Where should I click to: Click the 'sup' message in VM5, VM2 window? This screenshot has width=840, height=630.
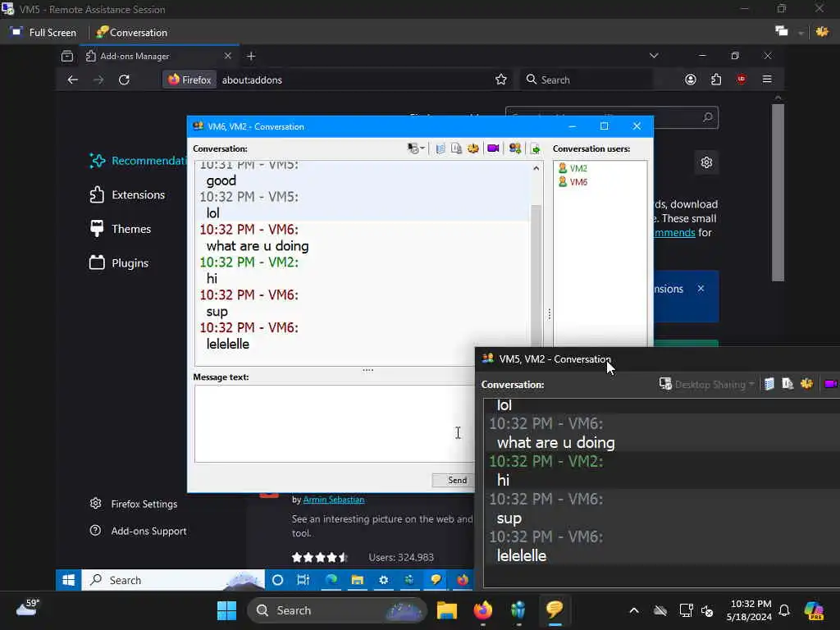click(x=509, y=518)
